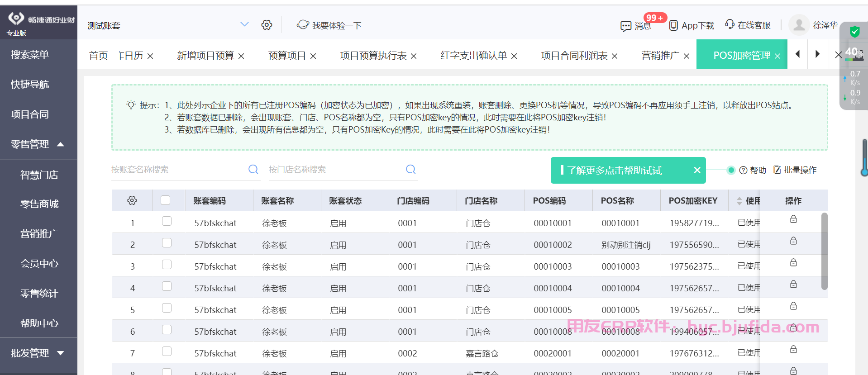Open 零售商城 submenu item
The image size is (868, 375).
(x=38, y=204)
